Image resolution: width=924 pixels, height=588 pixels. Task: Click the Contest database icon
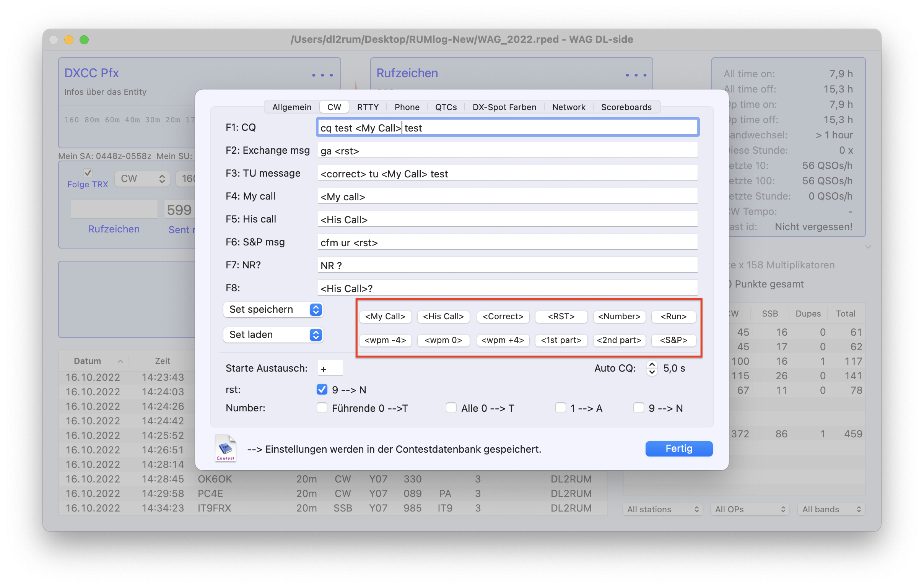225,448
